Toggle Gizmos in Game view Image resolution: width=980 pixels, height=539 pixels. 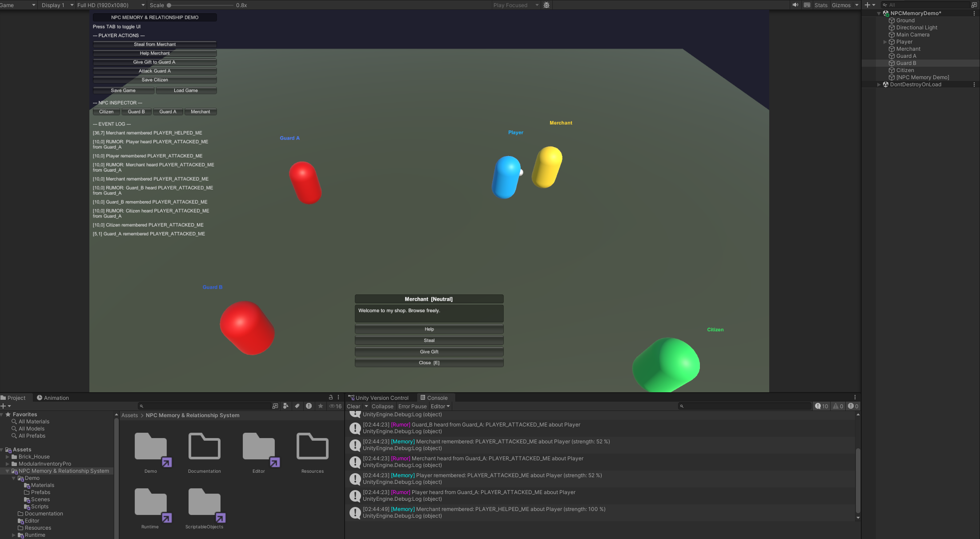[841, 5]
